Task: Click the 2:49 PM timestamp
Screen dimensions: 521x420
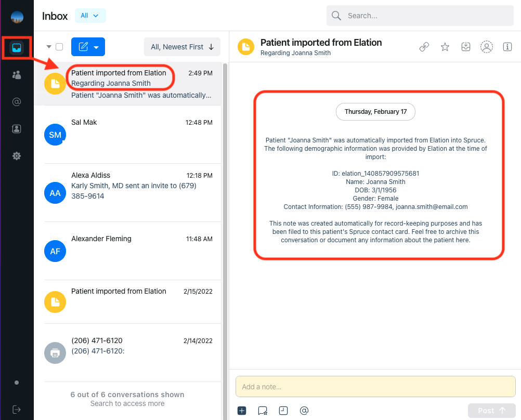Action: [200, 73]
